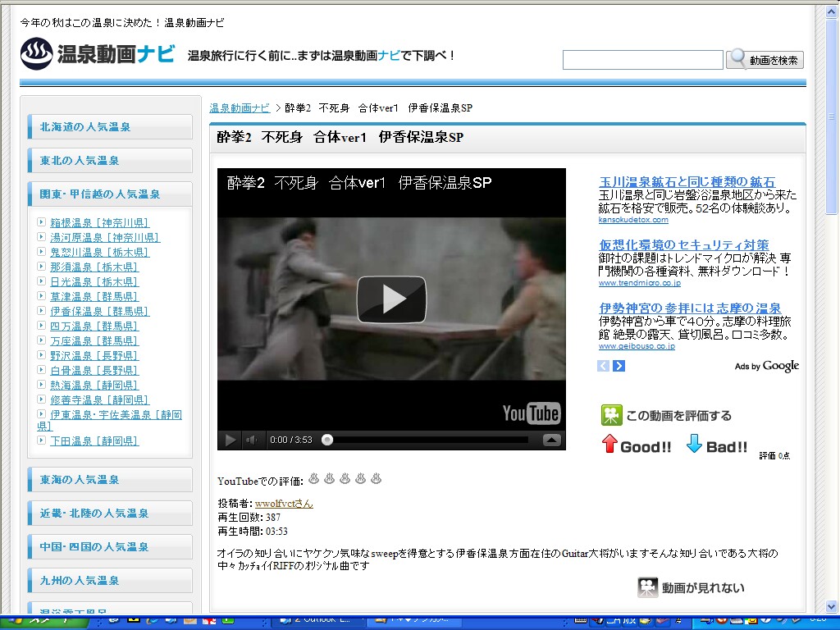
Task: Click the 動画を検索 search button
Action: click(x=765, y=59)
